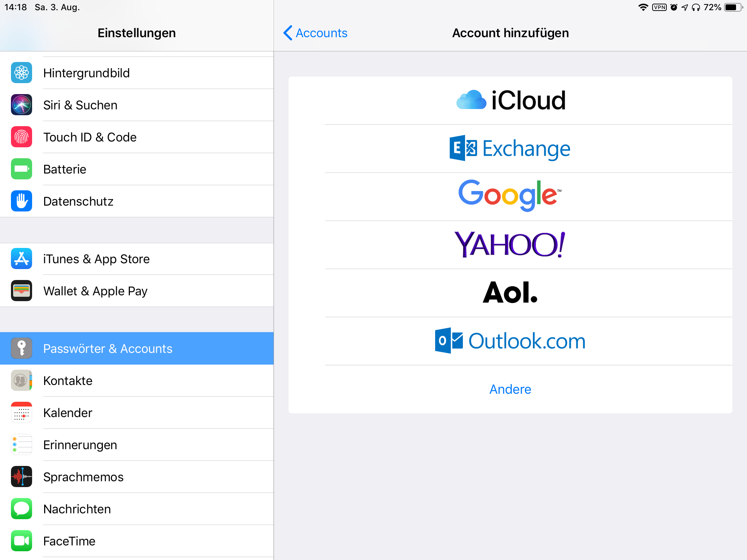Image resolution: width=747 pixels, height=560 pixels.
Task: Tap the battery indicator in status bar
Action: point(733,7)
